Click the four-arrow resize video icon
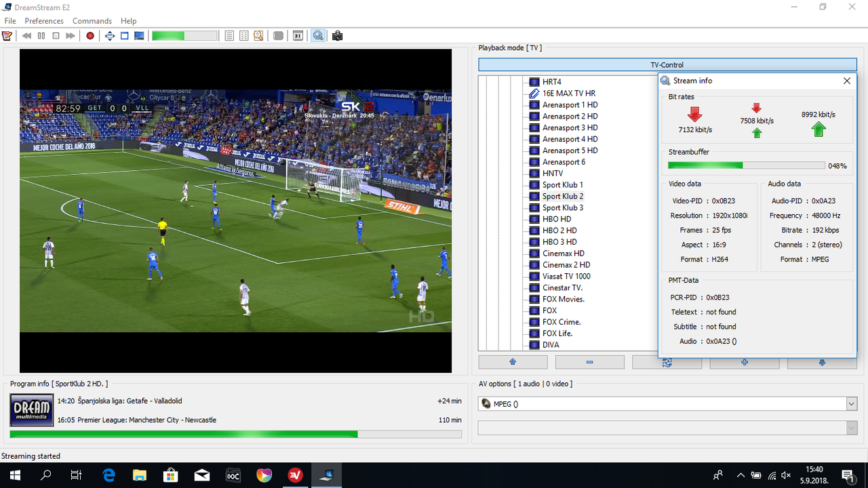Image resolution: width=868 pixels, height=488 pixels. tap(110, 36)
